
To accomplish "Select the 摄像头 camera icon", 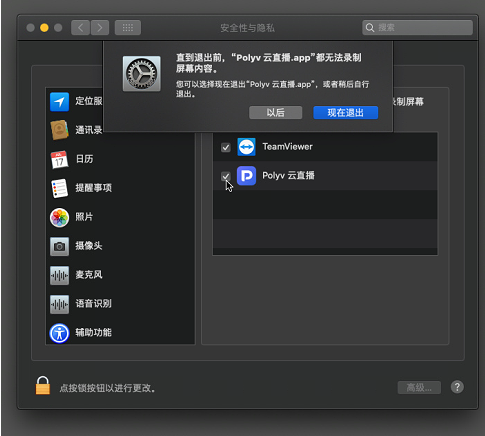I will click(59, 247).
